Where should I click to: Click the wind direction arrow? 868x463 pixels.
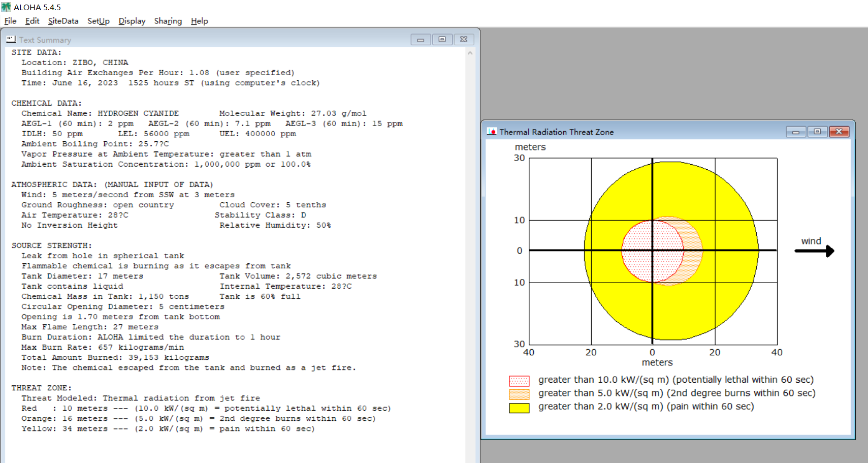click(814, 251)
